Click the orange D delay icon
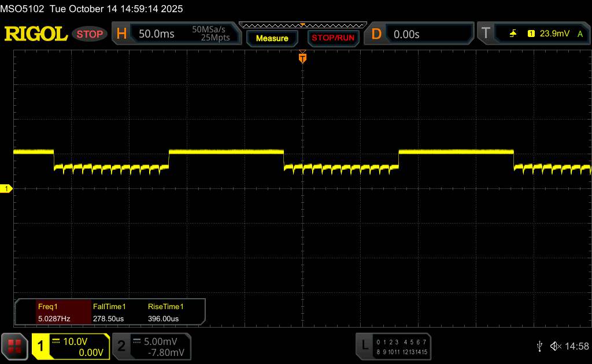The image size is (592, 364). 376,34
